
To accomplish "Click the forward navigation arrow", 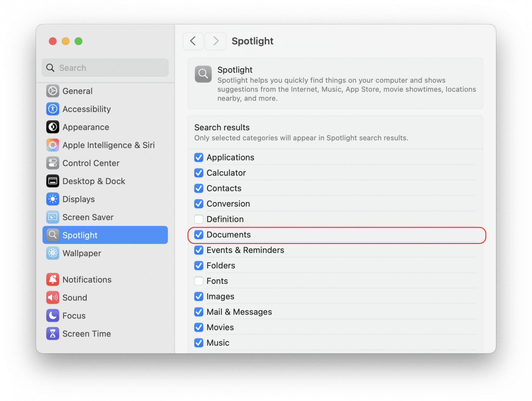I will tap(215, 41).
